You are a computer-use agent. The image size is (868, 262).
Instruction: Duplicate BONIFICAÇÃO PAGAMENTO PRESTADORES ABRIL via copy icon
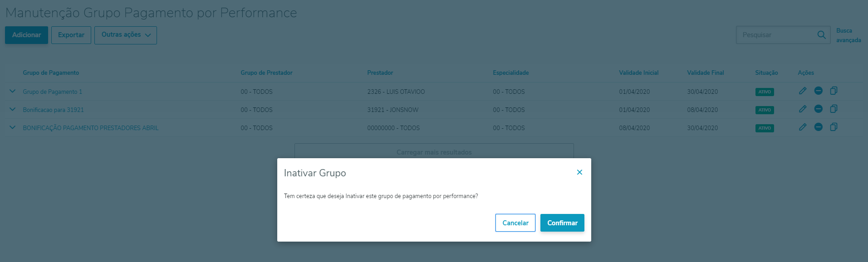(834, 127)
